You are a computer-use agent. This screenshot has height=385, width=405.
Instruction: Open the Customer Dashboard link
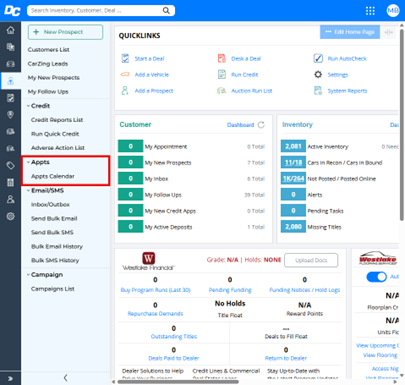(x=240, y=125)
